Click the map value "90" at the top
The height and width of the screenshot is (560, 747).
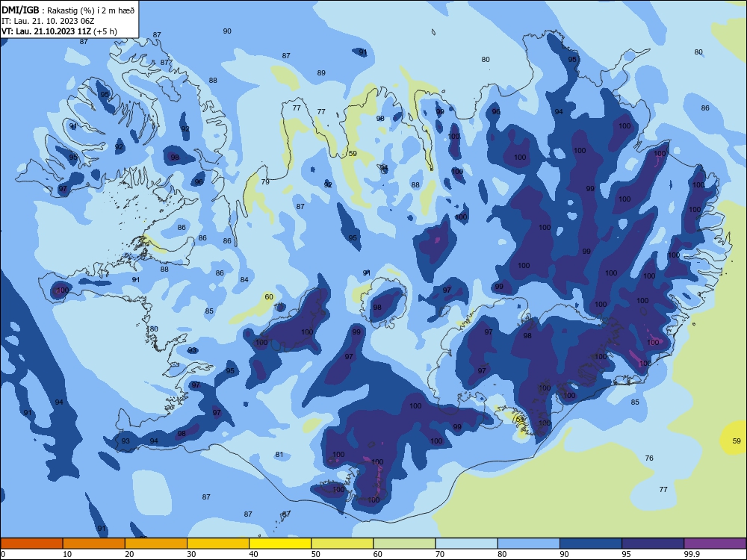227,31
